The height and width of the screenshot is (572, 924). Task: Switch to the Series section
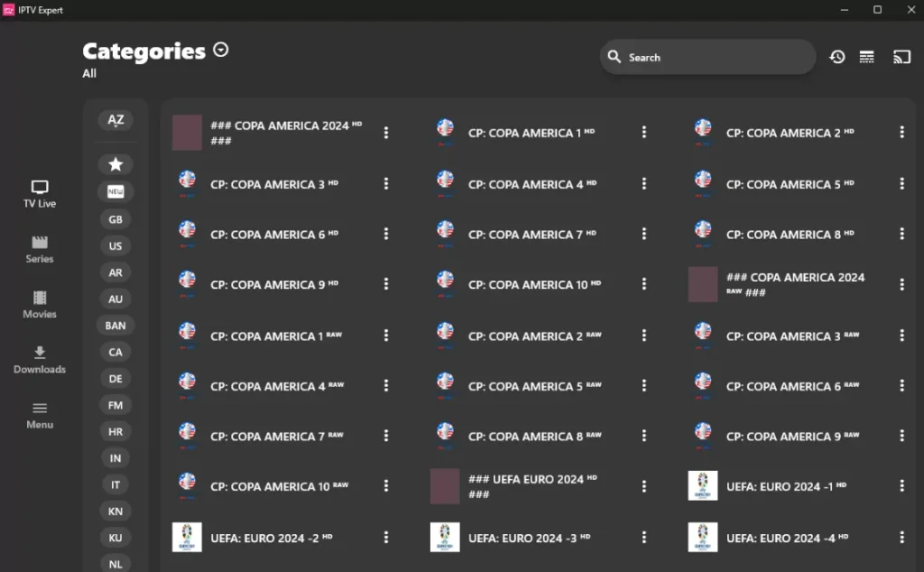pos(39,250)
